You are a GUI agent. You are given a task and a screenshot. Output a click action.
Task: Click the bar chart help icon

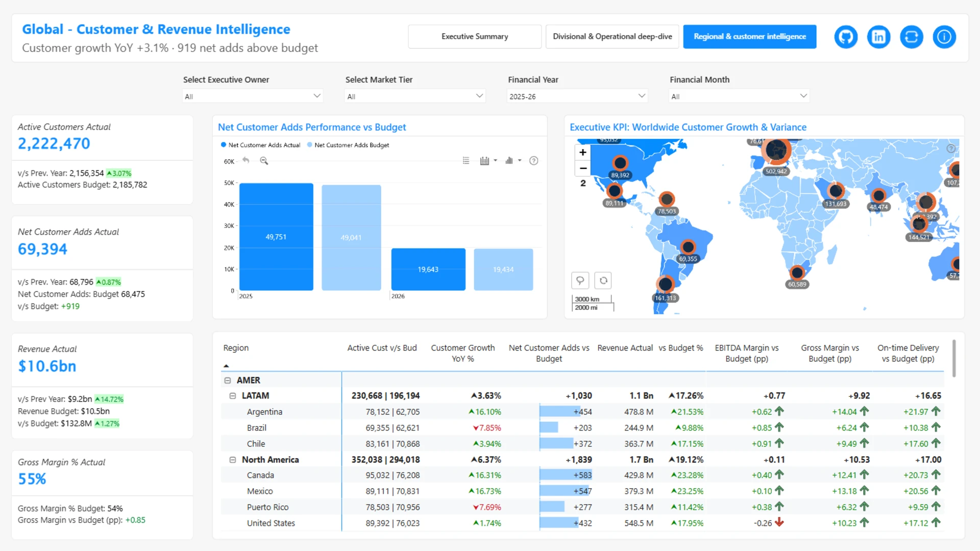tap(533, 161)
